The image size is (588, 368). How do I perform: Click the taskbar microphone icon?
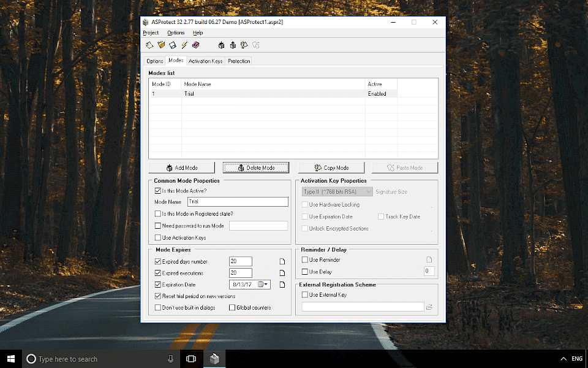tap(171, 359)
